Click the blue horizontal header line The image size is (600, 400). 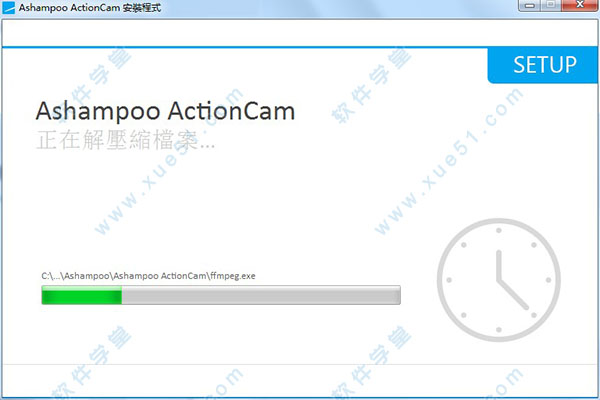(245, 47)
